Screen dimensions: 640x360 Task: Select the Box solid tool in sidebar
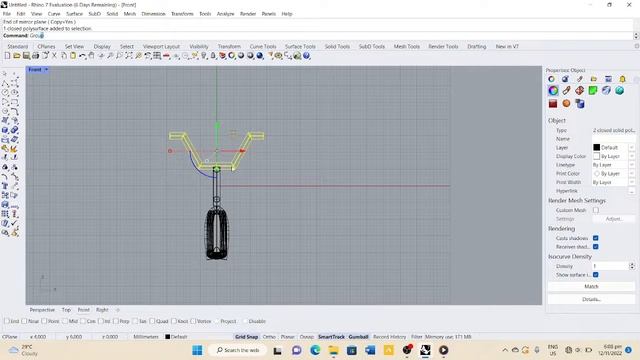5,130
